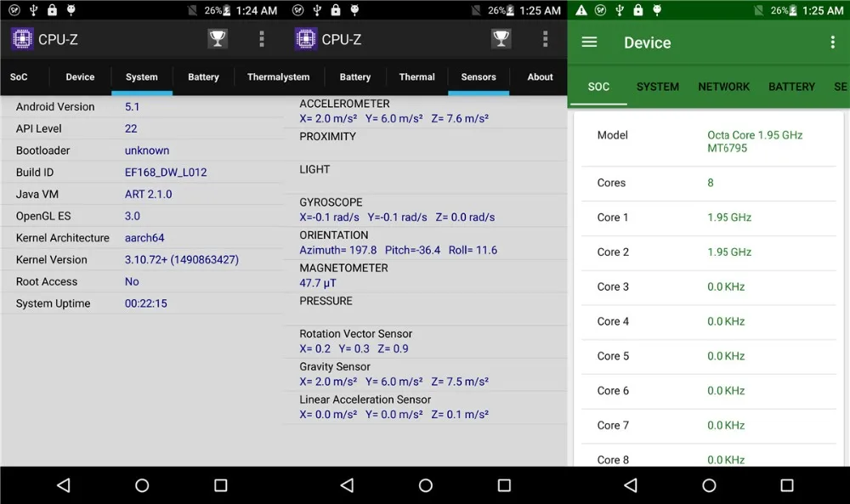The height and width of the screenshot is (504, 850).
Task: Tap PRESSURE sensor heading
Action: click(x=326, y=301)
